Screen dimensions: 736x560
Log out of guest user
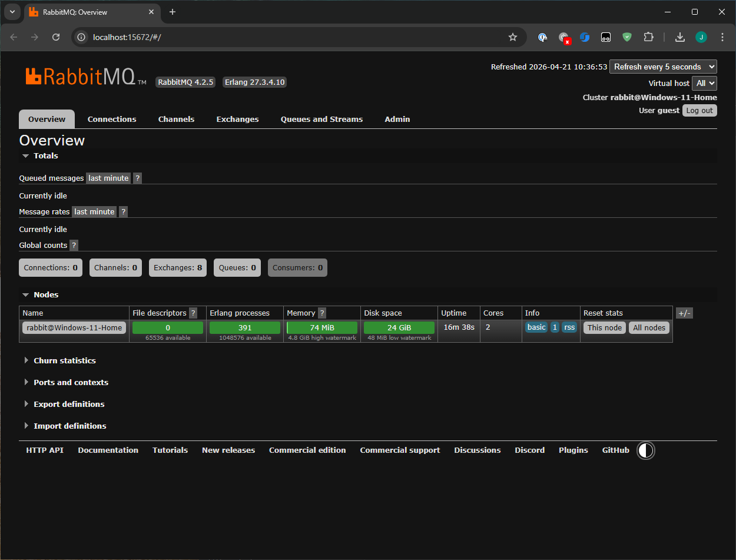coord(699,110)
